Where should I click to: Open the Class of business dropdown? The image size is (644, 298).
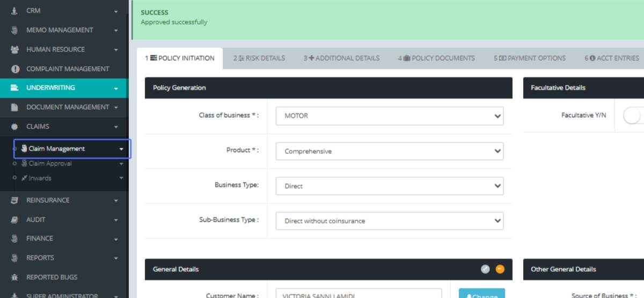pos(389,116)
